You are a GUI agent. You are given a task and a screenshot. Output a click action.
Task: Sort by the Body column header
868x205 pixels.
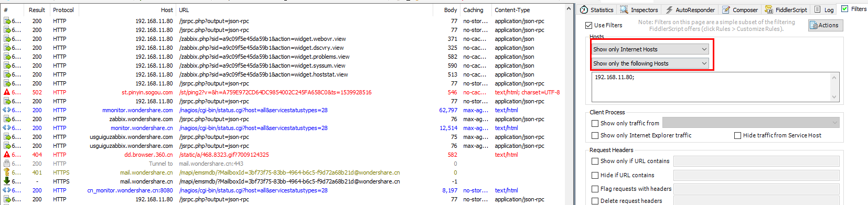tap(450, 10)
